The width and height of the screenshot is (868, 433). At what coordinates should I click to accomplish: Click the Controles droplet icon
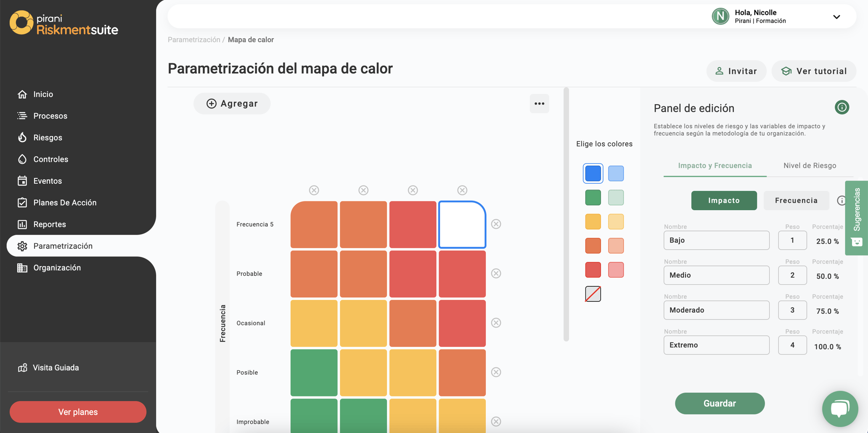pos(22,159)
